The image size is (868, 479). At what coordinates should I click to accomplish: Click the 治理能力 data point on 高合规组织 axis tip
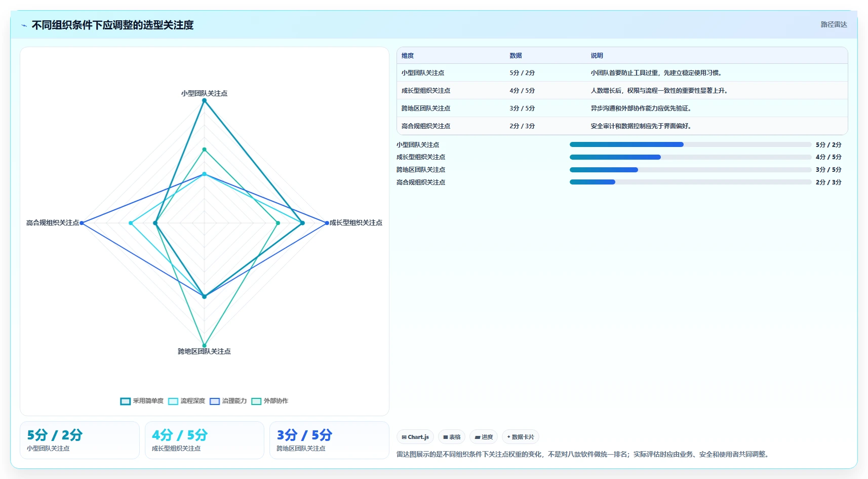point(82,223)
